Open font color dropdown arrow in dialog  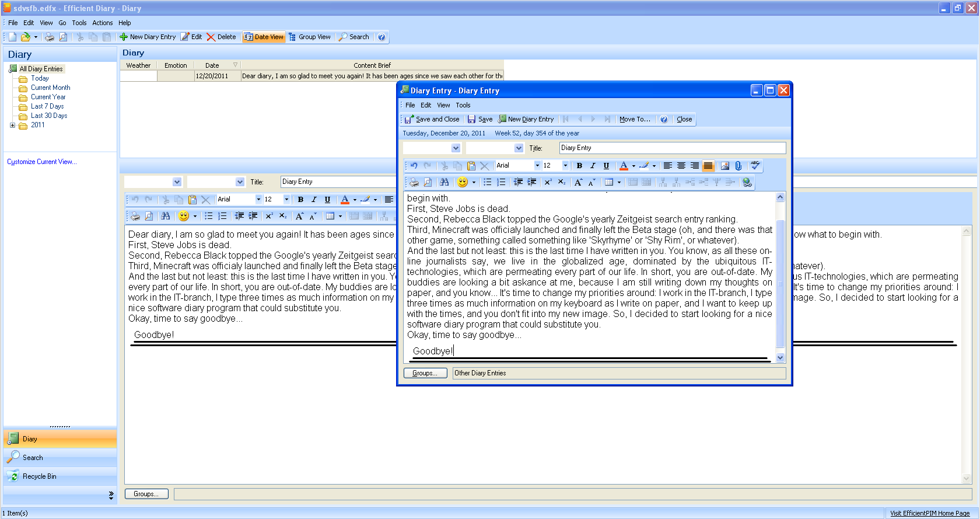[633, 166]
